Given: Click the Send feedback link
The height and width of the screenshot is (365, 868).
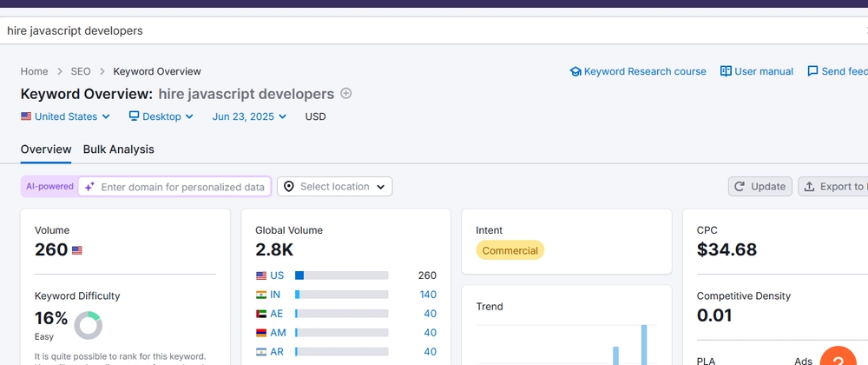Looking at the screenshot, I should click(838, 71).
